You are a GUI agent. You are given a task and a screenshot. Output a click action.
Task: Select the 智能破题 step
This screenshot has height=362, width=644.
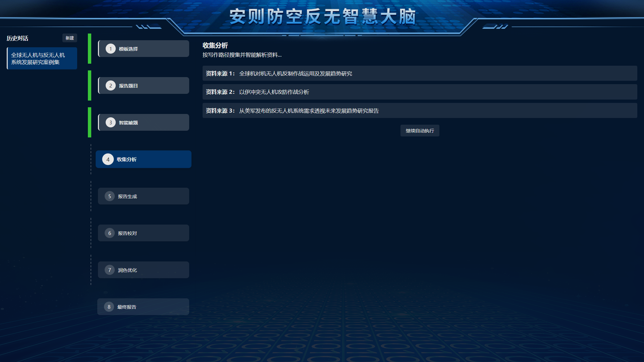[x=144, y=123]
